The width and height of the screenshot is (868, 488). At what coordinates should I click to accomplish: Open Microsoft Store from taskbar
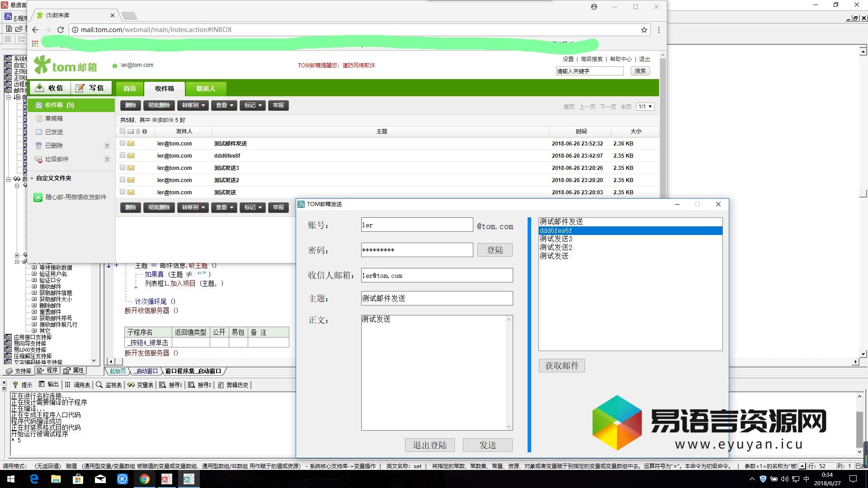78,479
